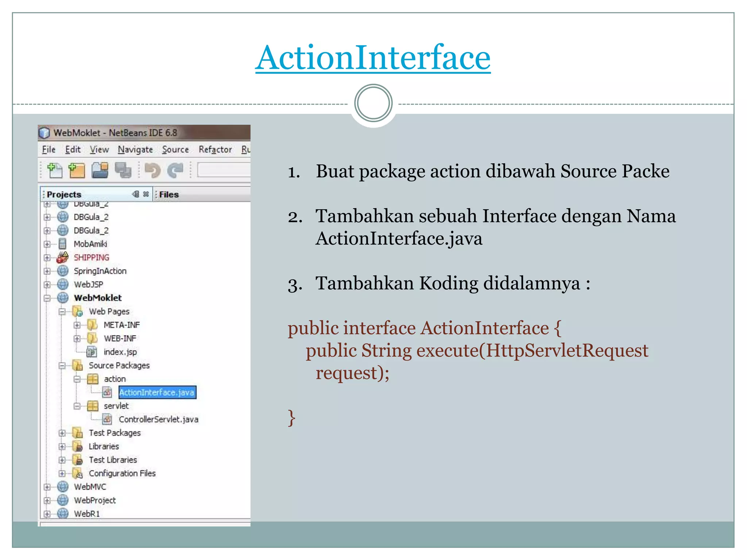Switch to the Files tab

click(169, 194)
